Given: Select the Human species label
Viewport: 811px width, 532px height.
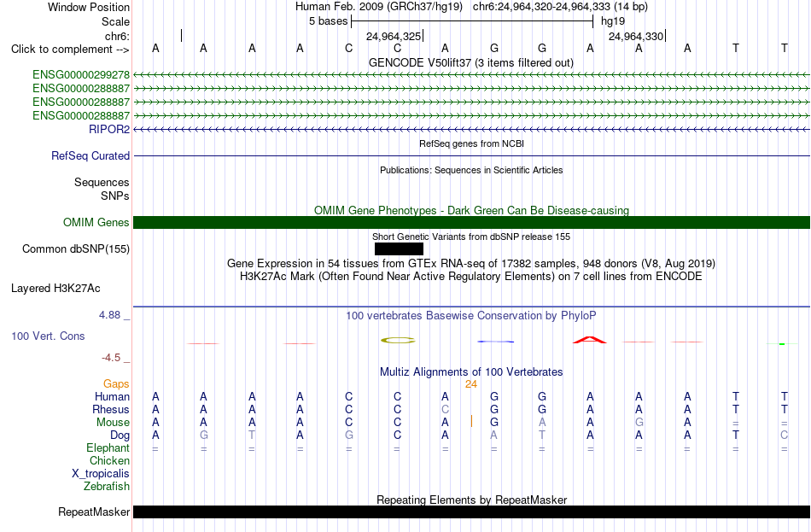Looking at the screenshot, I should click(x=112, y=397).
